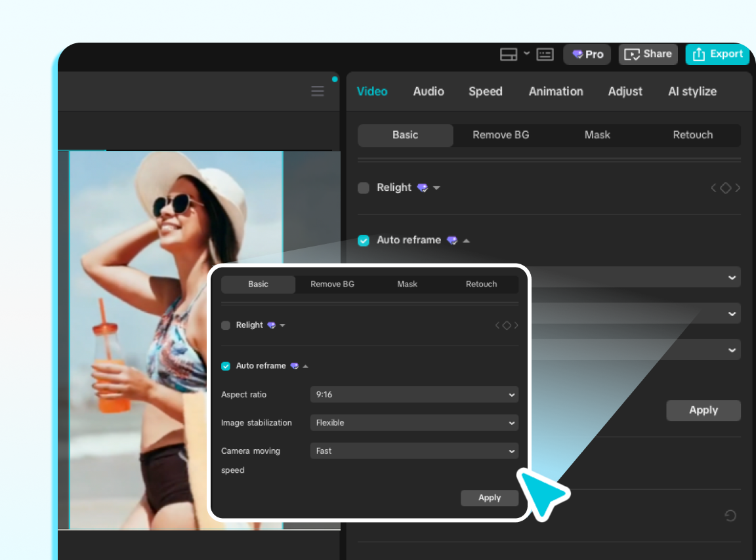Click the Export button
The height and width of the screenshot is (560, 756).
coord(717,54)
